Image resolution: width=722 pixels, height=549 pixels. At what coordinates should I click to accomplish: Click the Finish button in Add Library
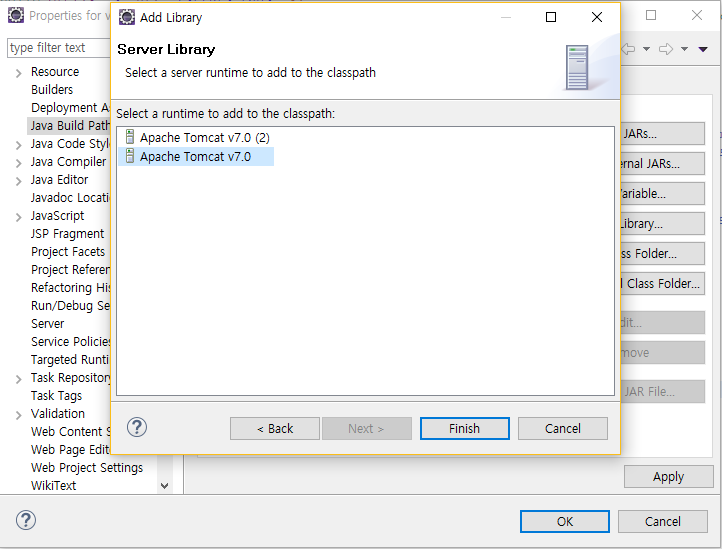[x=465, y=429]
